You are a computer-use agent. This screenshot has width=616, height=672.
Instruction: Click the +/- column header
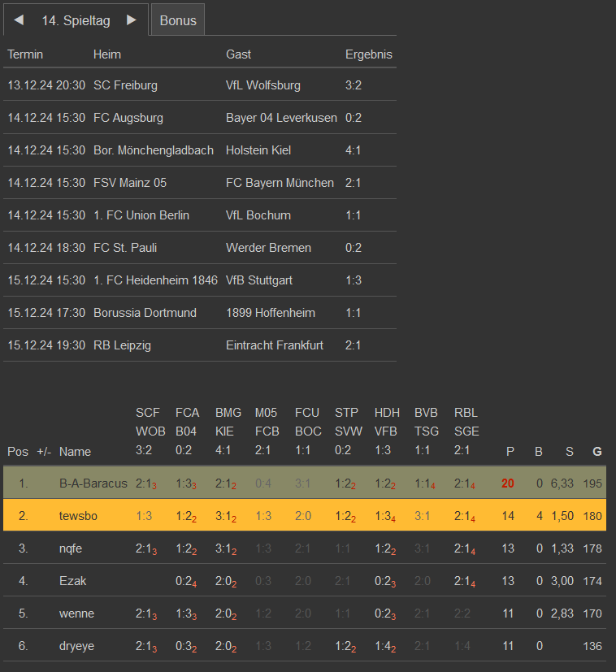click(x=44, y=452)
